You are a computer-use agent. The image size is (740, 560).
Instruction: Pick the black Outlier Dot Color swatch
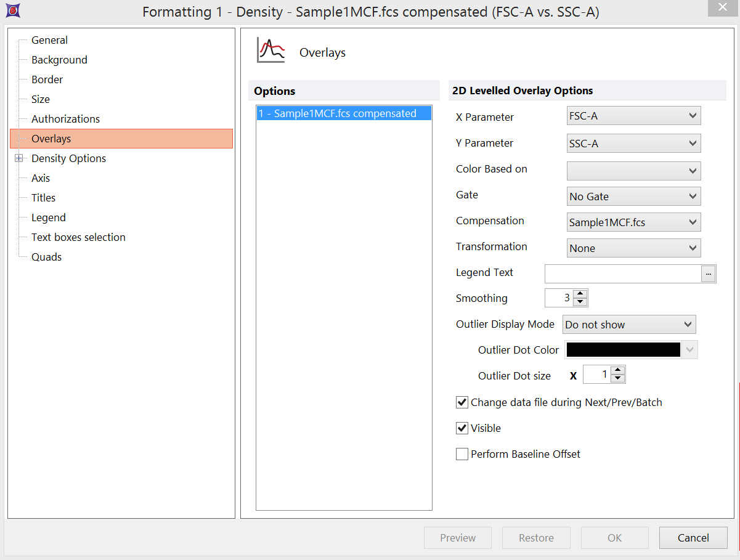tap(623, 350)
